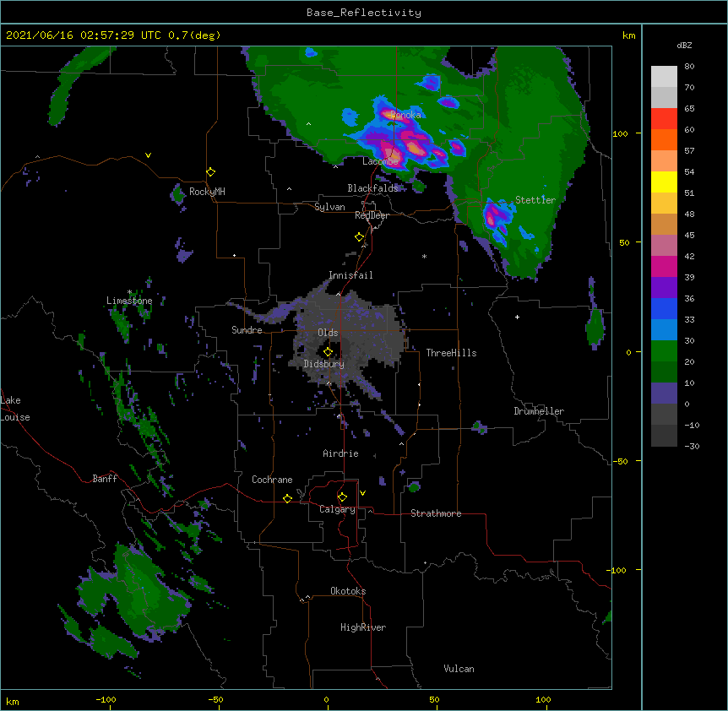Screen dimensions: 728x711
Task: Click the Cochrane label
Action: click(272, 480)
